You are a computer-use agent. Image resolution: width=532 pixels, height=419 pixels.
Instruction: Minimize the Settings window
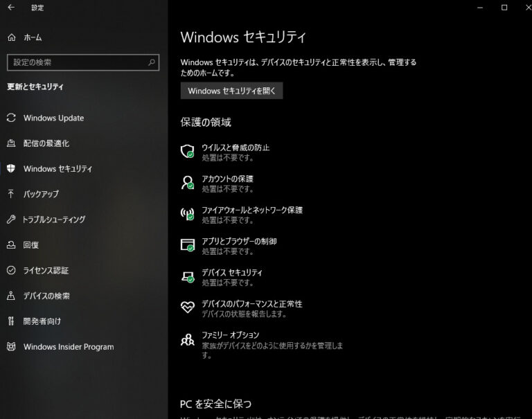point(480,8)
